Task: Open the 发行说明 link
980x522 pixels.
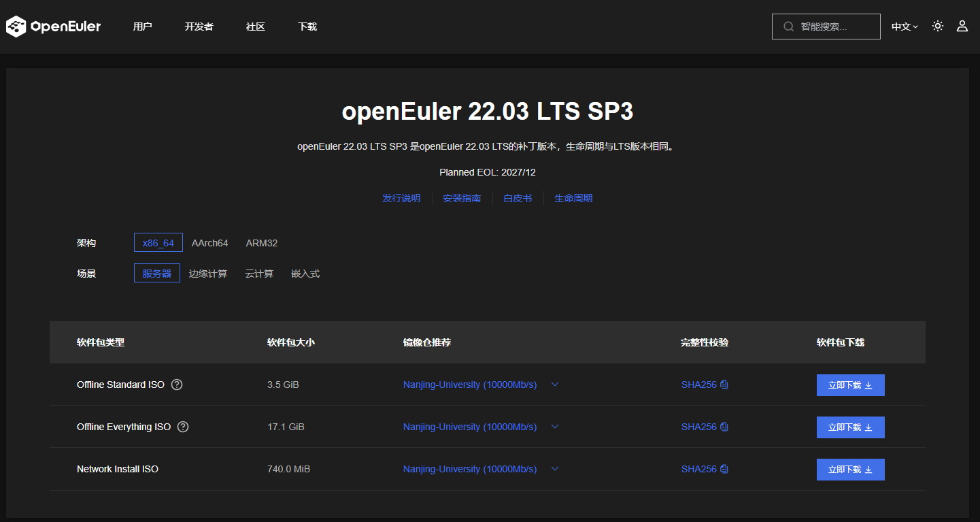Action: coord(401,198)
